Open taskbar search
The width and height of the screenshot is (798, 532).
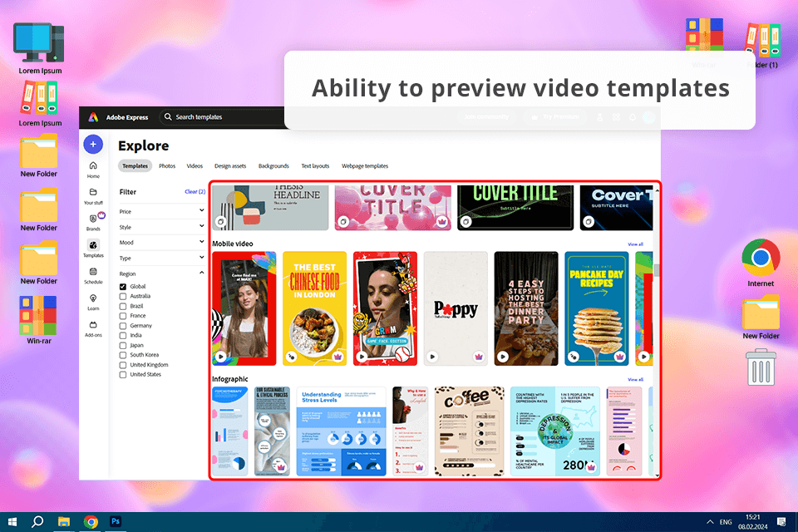37,522
